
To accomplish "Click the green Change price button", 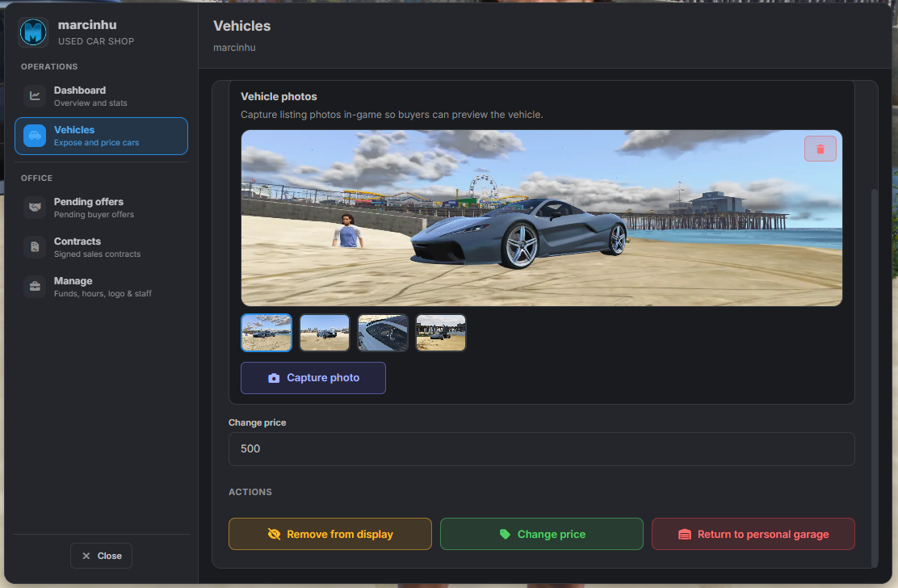I will click(x=542, y=534).
